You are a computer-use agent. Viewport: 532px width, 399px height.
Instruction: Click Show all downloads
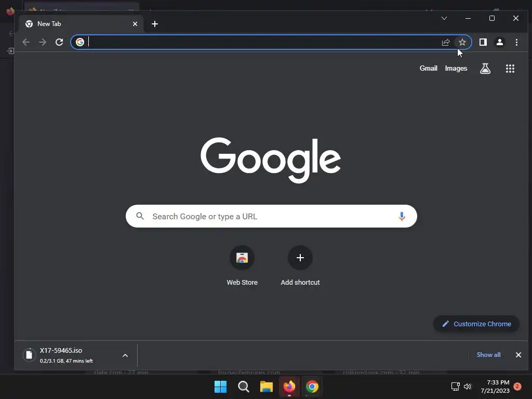488,355
